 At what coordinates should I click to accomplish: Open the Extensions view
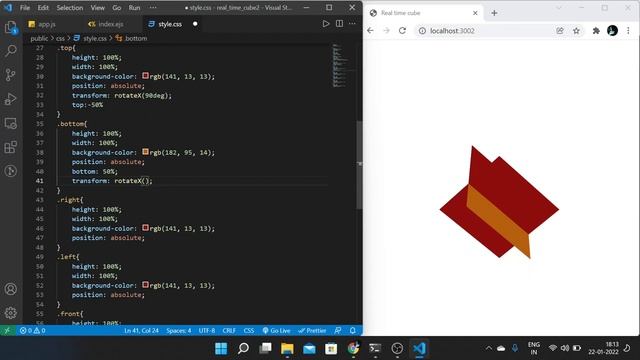coord(11,147)
